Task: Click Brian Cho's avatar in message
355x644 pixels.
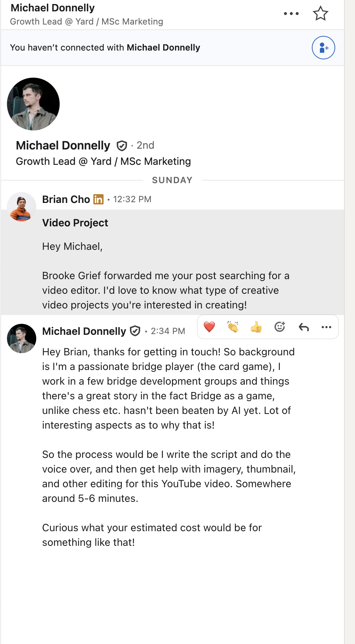Action: [22, 207]
